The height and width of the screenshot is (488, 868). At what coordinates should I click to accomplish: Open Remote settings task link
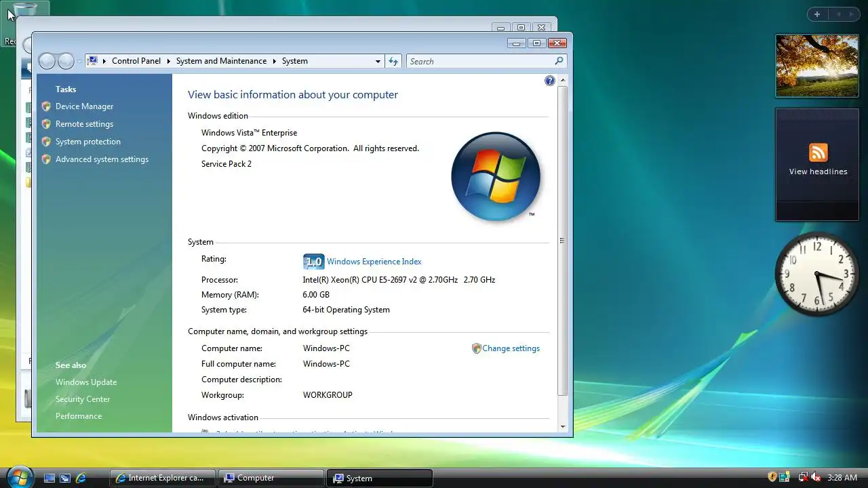84,124
